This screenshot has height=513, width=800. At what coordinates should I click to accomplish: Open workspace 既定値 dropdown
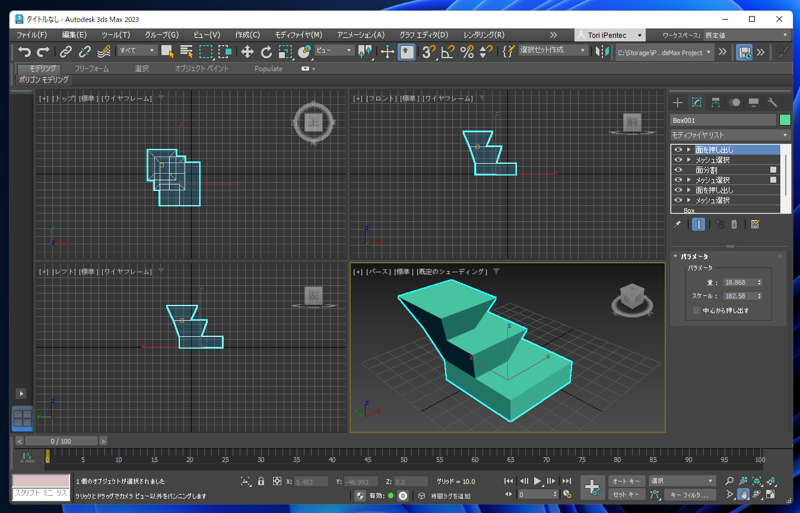(746, 35)
